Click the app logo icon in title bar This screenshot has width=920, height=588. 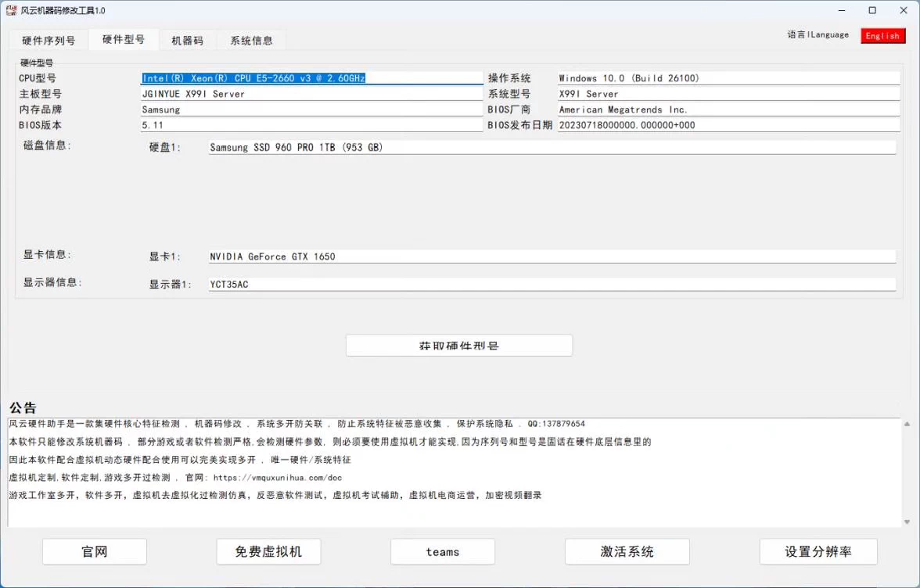(x=11, y=10)
